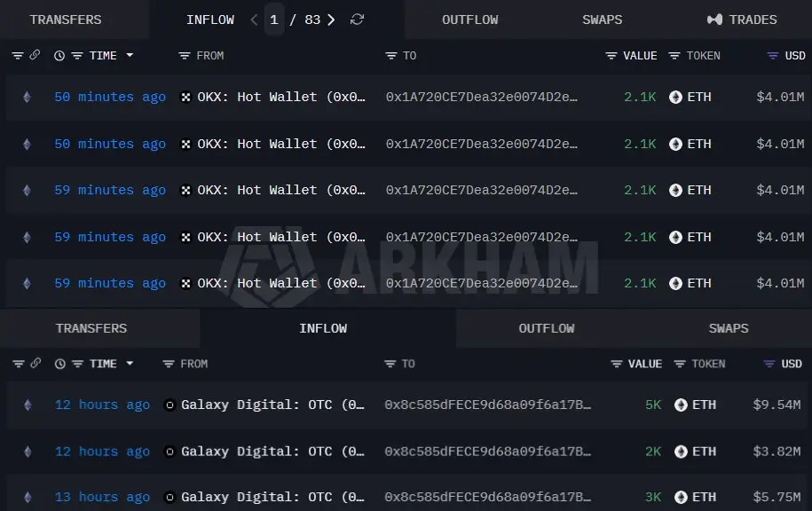
Task: Select the INFLOW tab in the bottom panel
Action: [323, 328]
